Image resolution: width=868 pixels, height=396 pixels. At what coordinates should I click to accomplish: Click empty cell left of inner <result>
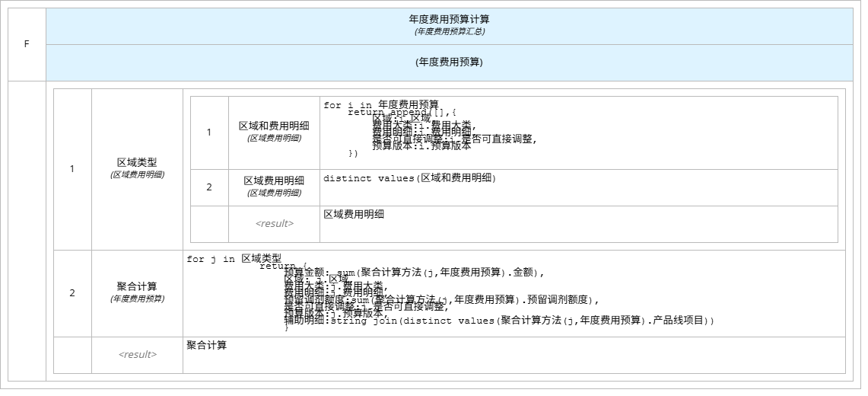(x=209, y=224)
